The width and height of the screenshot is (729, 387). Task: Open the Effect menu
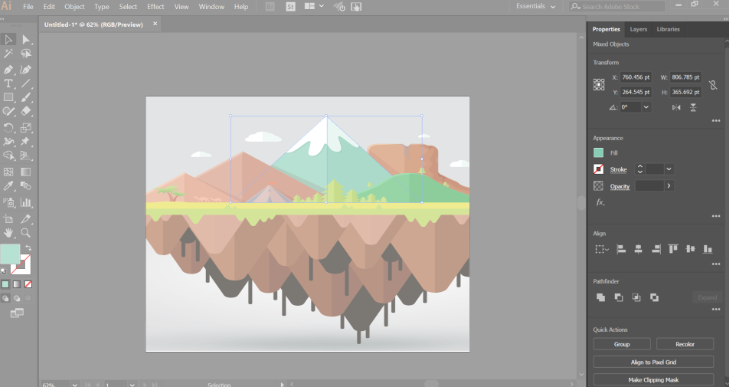coord(155,7)
